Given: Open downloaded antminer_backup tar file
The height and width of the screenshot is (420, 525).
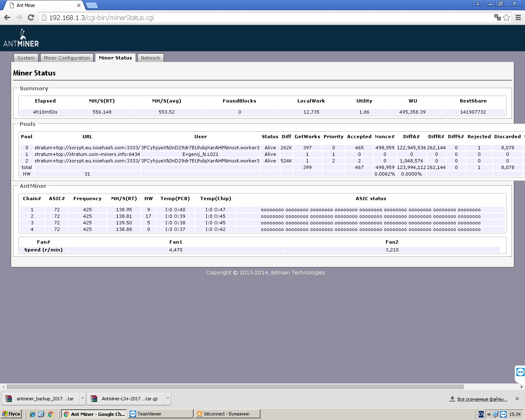Looking at the screenshot, I should [41, 398].
